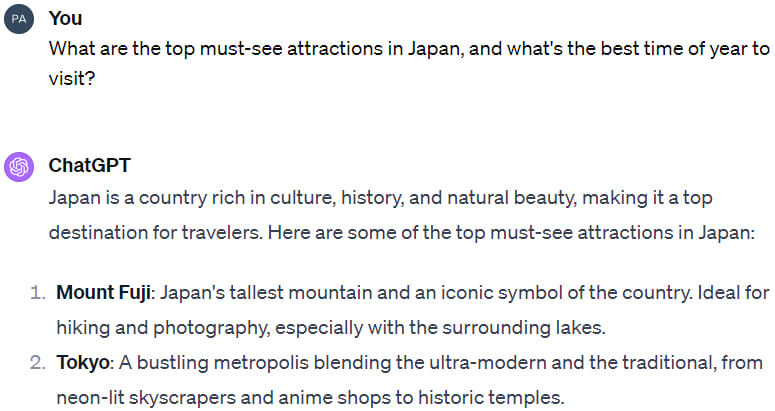
Task: Click list number 1 marker
Action: click(x=38, y=292)
